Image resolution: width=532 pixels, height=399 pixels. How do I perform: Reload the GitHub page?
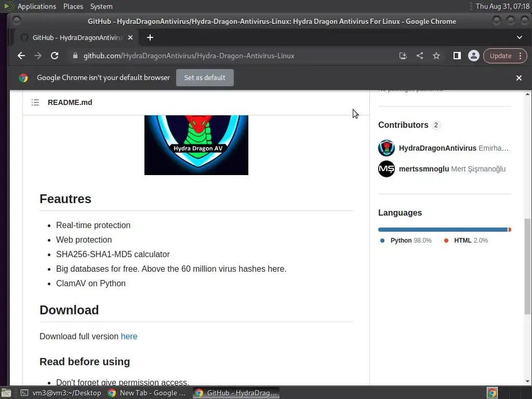(x=55, y=56)
